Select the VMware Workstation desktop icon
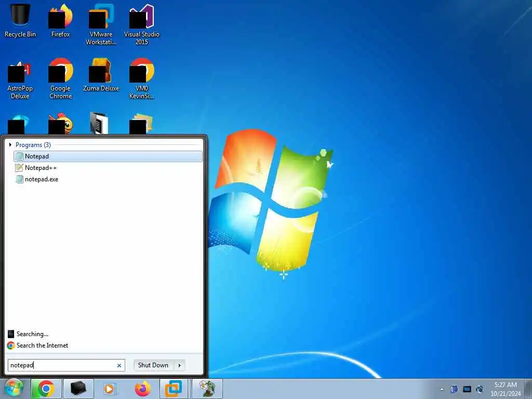The height and width of the screenshot is (399, 532). point(101,24)
